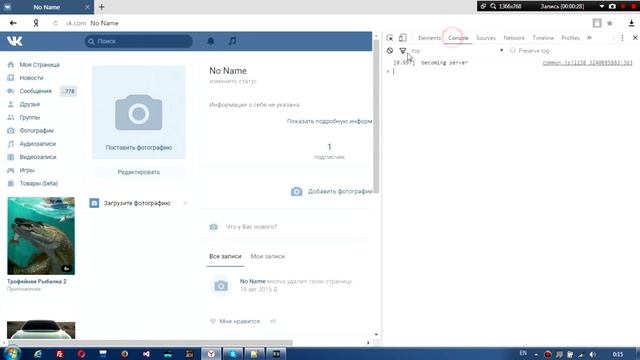The height and width of the screenshot is (360, 640).
Task: Open the Windows Start button
Action: pyautogui.click(x=11, y=354)
